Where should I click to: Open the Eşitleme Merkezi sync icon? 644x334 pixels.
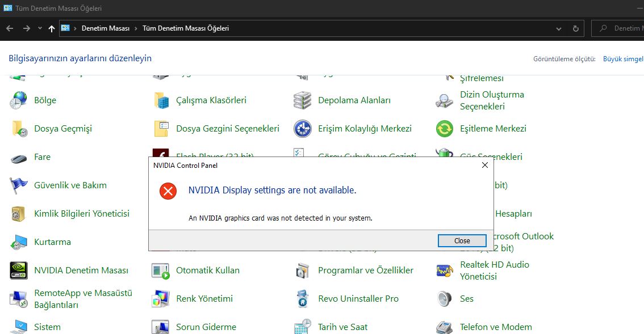click(x=445, y=129)
